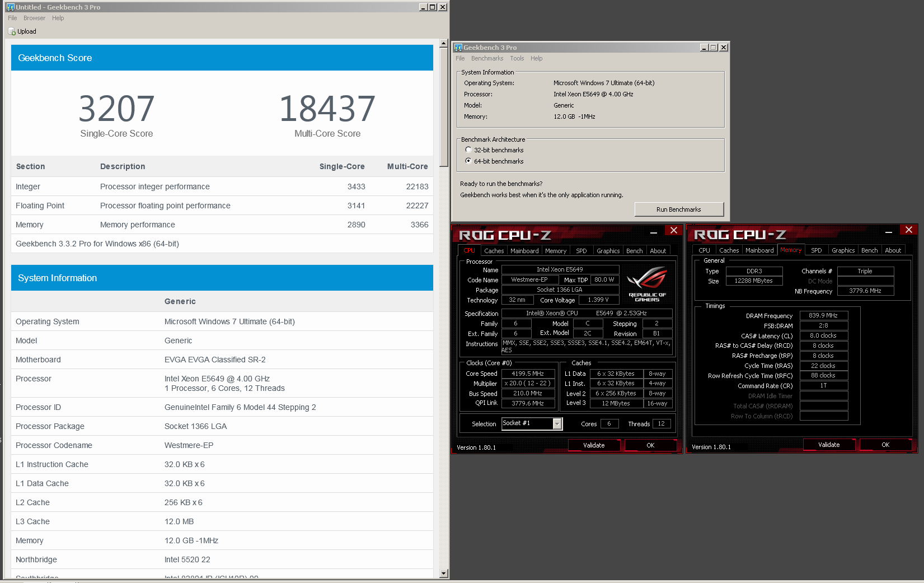Click Upload button in Geekbench toolbar

(x=22, y=31)
